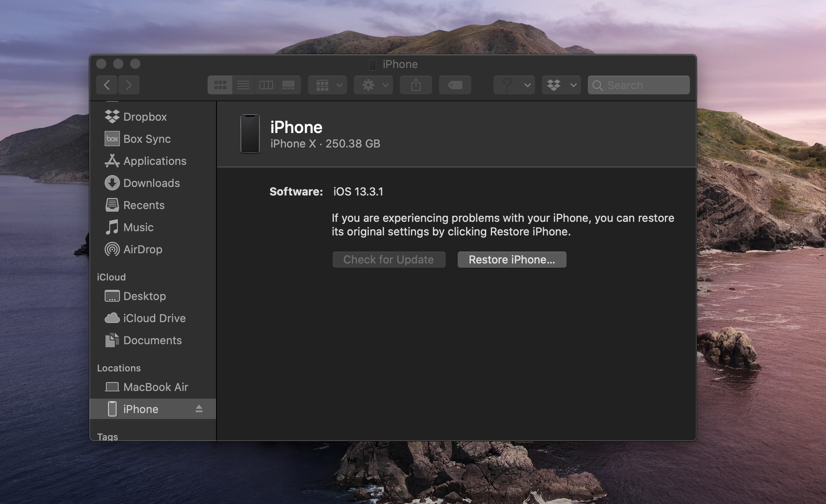Switch to column view in toolbar

click(x=266, y=85)
